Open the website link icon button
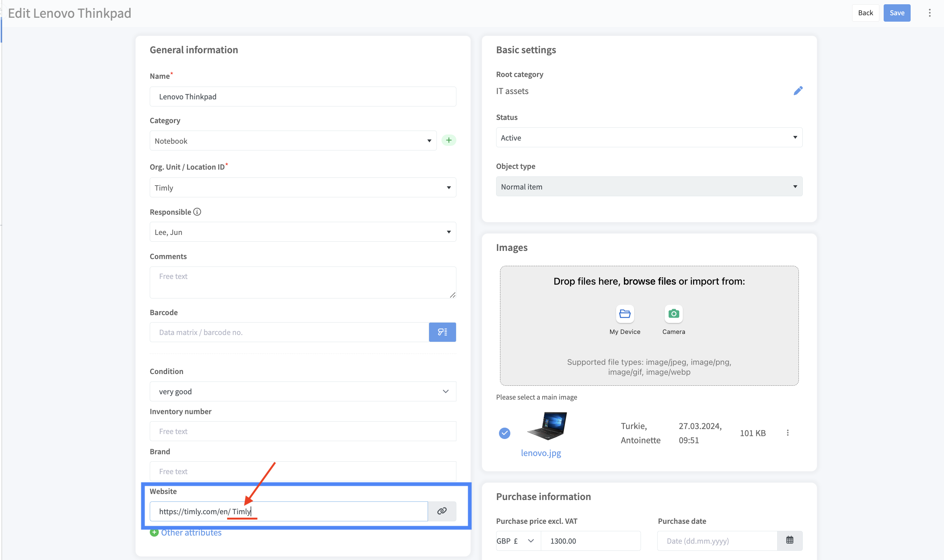Image resolution: width=944 pixels, height=560 pixels. point(442,511)
